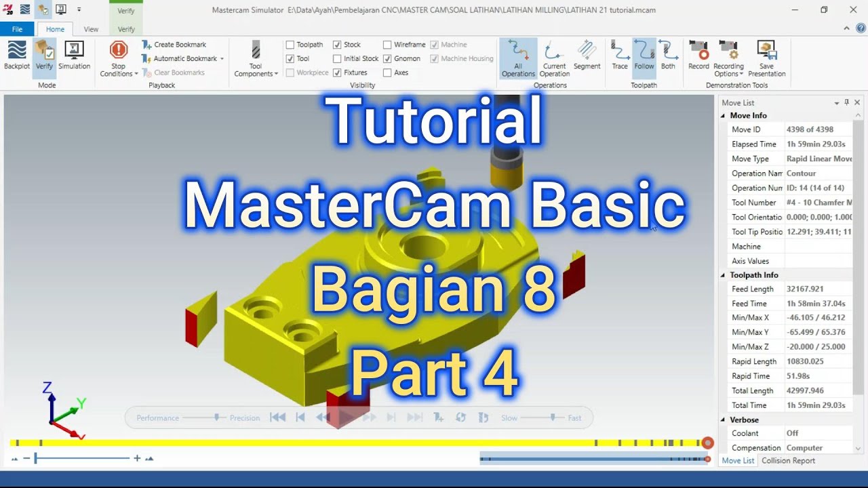Click the Move List scroll down arrow
868x488 pixels.
(x=858, y=448)
